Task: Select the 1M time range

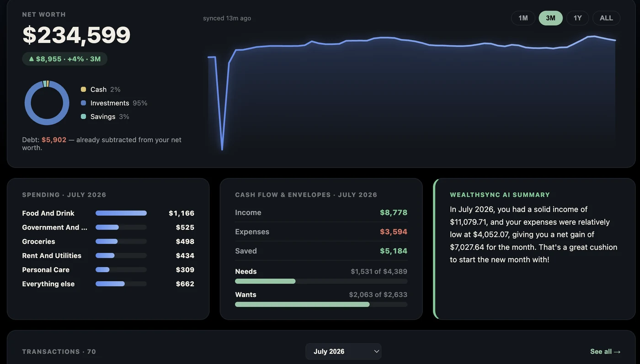Action: pos(523,18)
